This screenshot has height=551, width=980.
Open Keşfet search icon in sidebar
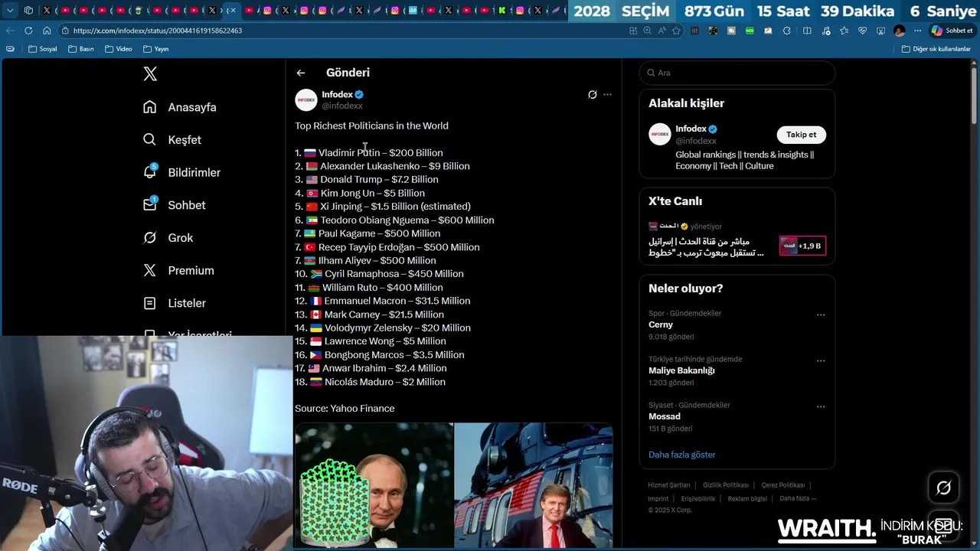pyautogui.click(x=150, y=139)
